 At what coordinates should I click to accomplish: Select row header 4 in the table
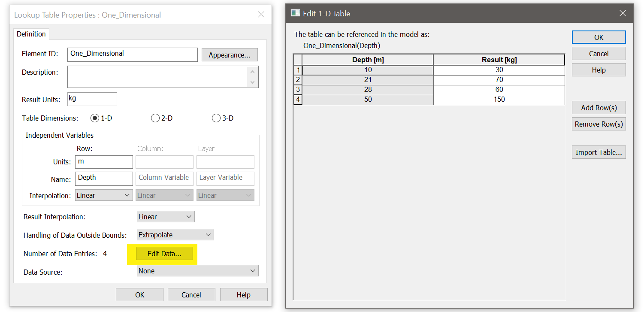point(298,100)
